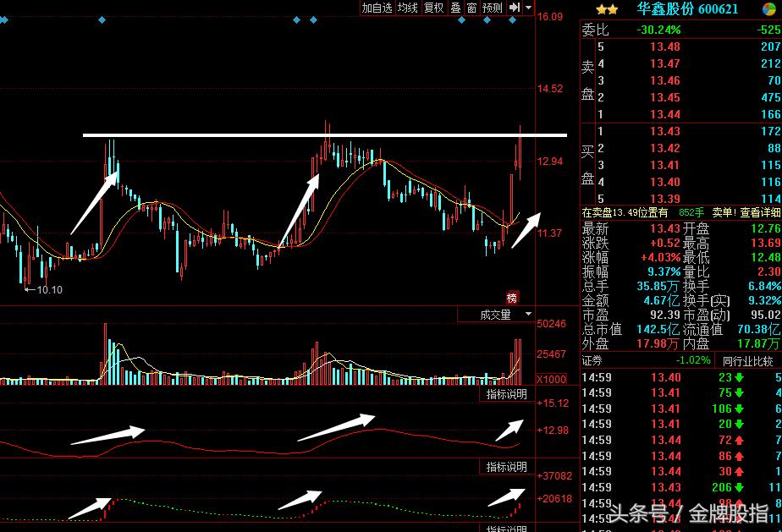This screenshot has height=532, width=782.
Task: Click the 涨幅 value +4.03%
Action: click(x=660, y=258)
